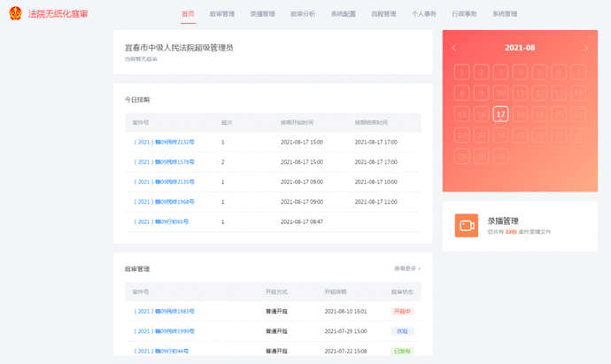Click the 2021-08-17 08:47 start time cell

[x=302, y=221]
